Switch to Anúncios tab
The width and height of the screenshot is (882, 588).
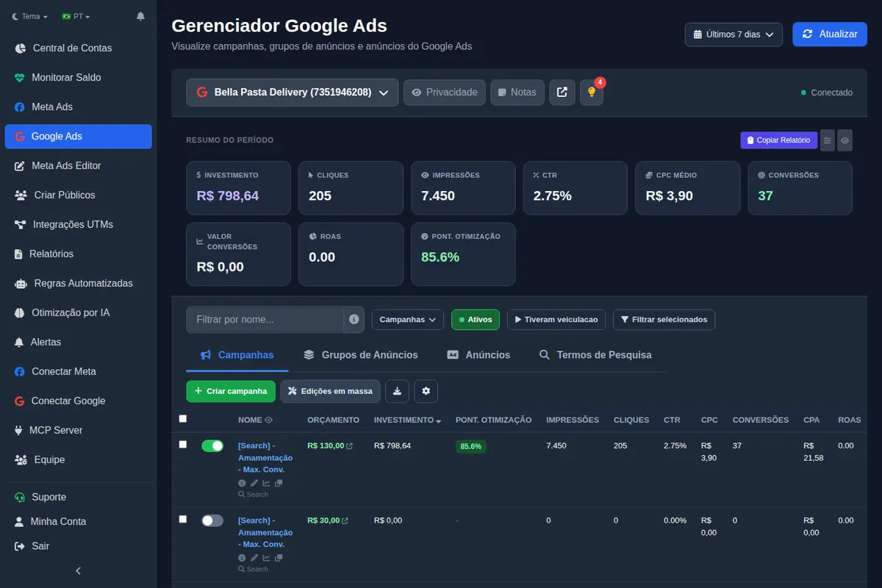478,355
